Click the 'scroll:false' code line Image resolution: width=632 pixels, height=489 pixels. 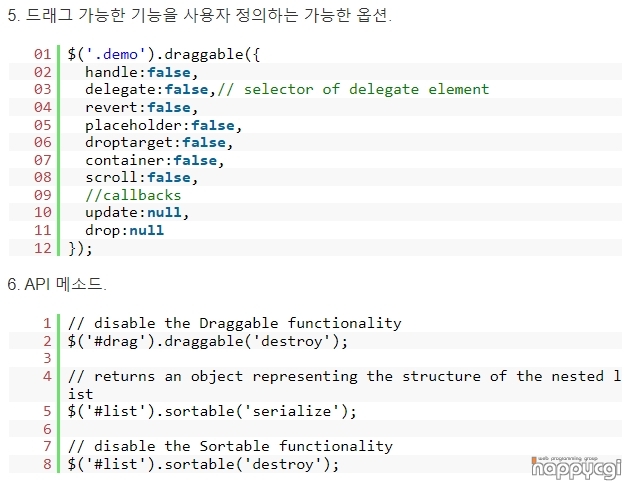(141, 177)
